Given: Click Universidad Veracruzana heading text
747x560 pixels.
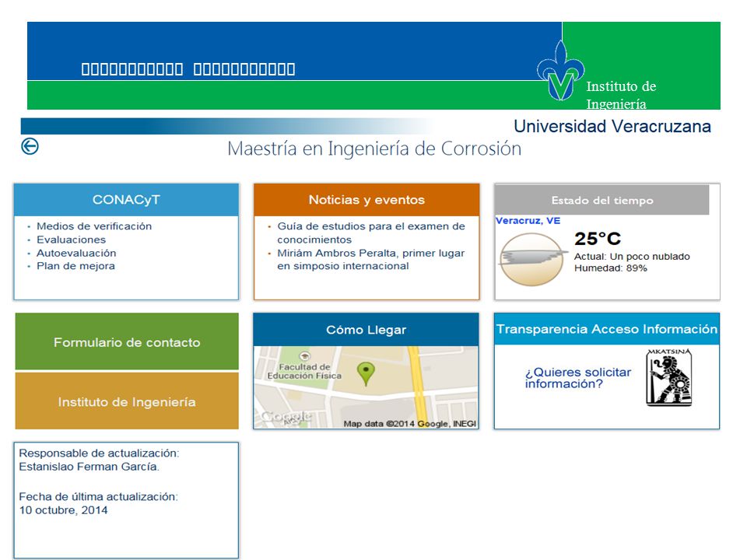Looking at the screenshot, I should (x=612, y=126).
